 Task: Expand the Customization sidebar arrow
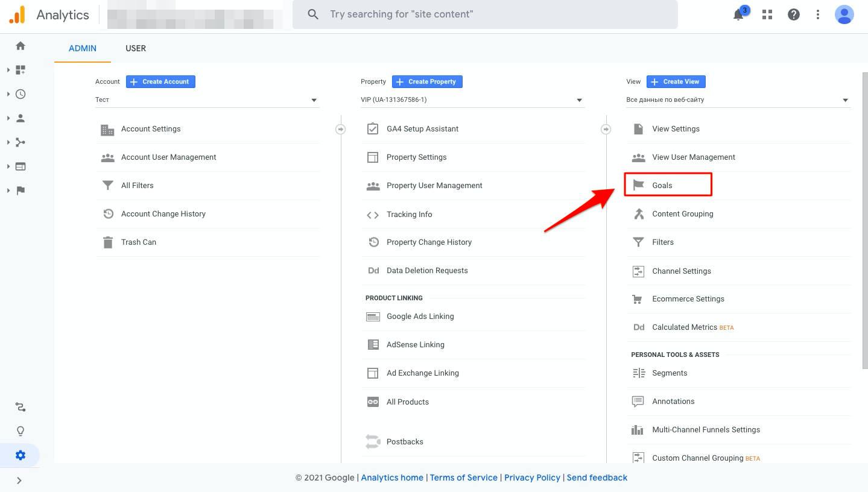point(8,70)
